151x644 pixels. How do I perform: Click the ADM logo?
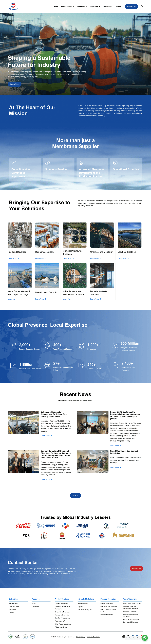coord(106,526)
